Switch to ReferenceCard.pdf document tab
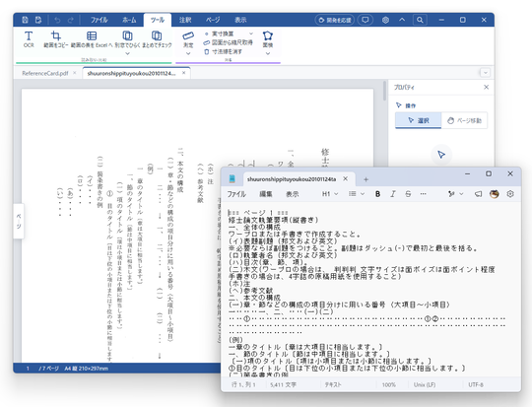The image size is (532, 407). (45, 73)
